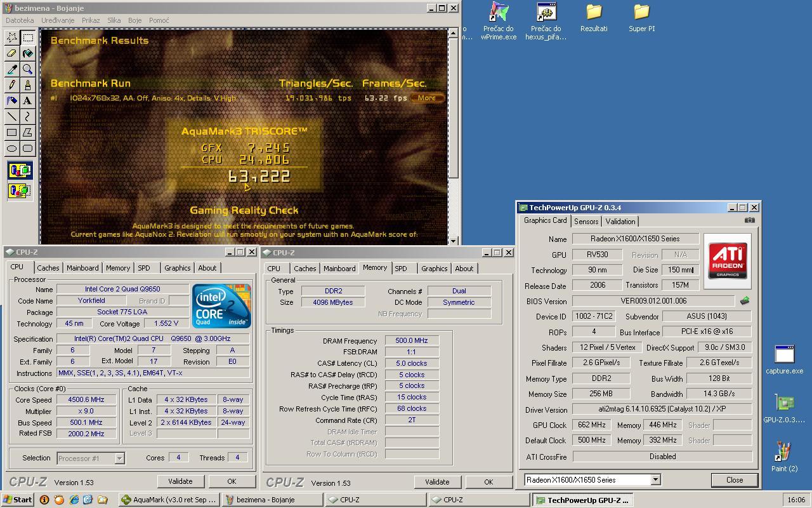
Task: Open the Super PI folder on the desktop
Action: point(642,18)
